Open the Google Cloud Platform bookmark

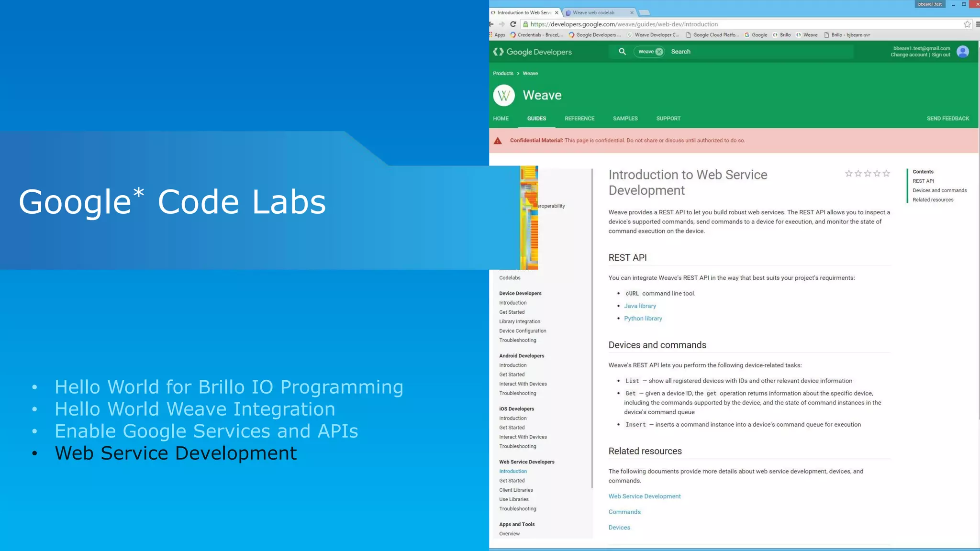coord(713,35)
